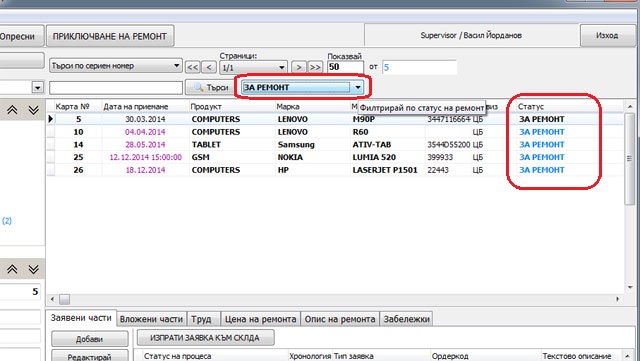Click the LUMIA 520 model cell
This screenshot has width=640, height=361.
click(x=374, y=157)
